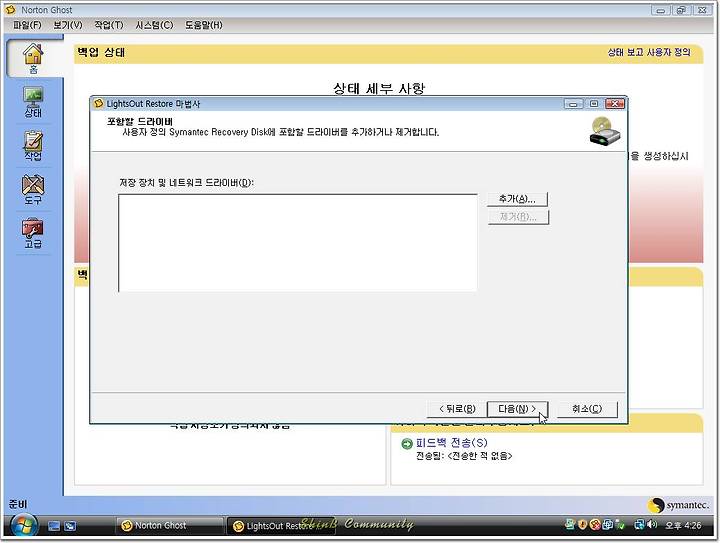Open the 도구 (Tools) sidebar icon
The image size is (720, 543).
coord(33,189)
